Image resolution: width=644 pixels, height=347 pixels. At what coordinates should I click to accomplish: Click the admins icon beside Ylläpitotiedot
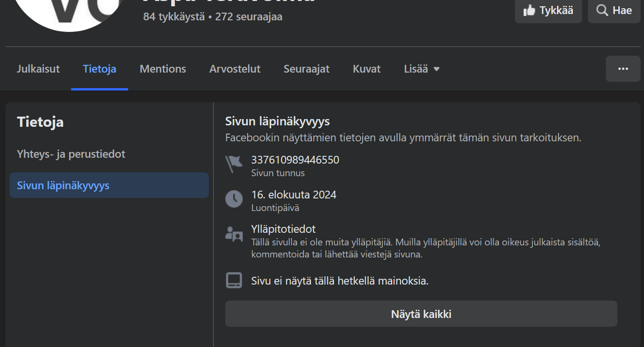click(x=234, y=235)
